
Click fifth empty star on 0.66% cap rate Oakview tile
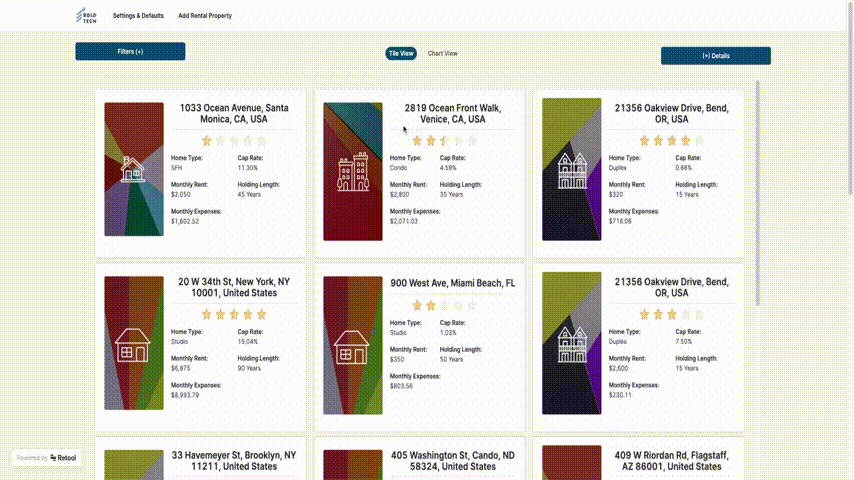[699, 141]
